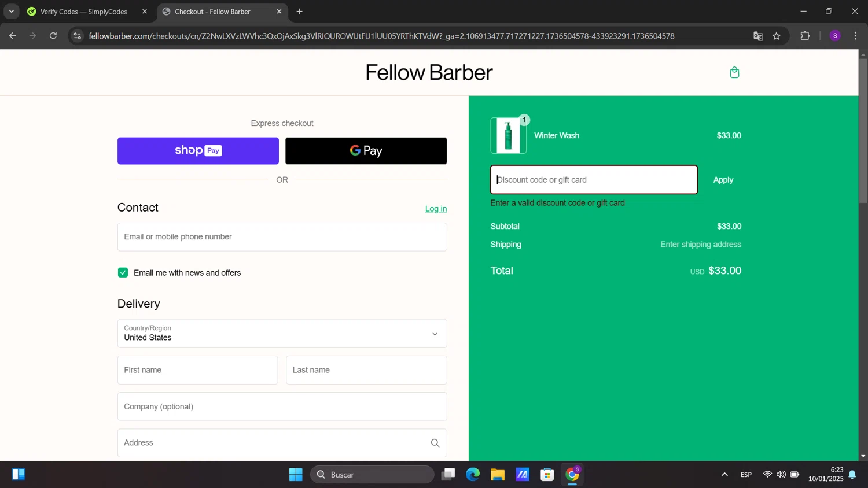The width and height of the screenshot is (868, 488).
Task: Click the Company (optional) field
Action: (x=282, y=406)
